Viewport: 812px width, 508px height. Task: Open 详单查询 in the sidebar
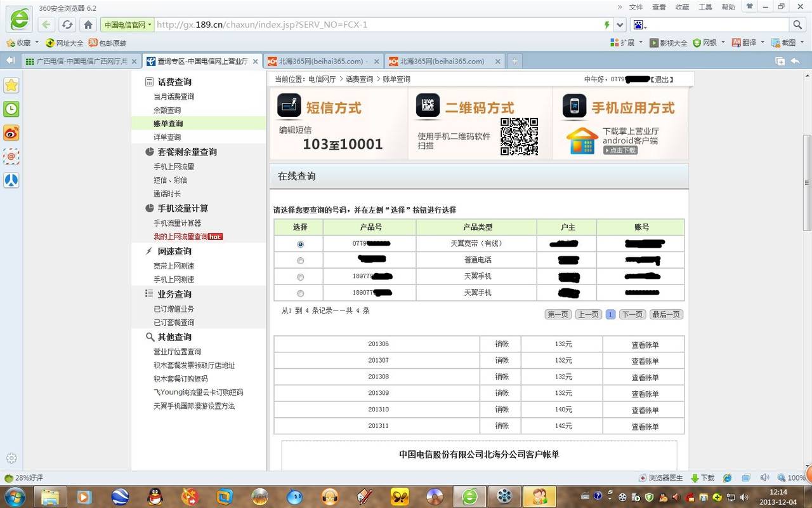coord(167,137)
